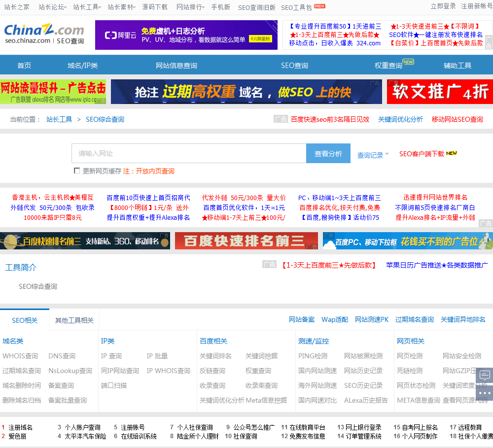Click the 立即登录 link
Screen dimensions: 493x448
[443, 6]
